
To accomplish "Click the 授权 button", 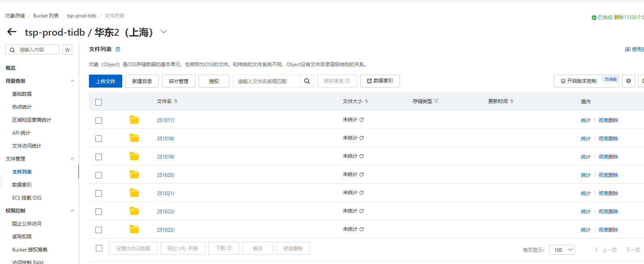I will click(214, 81).
